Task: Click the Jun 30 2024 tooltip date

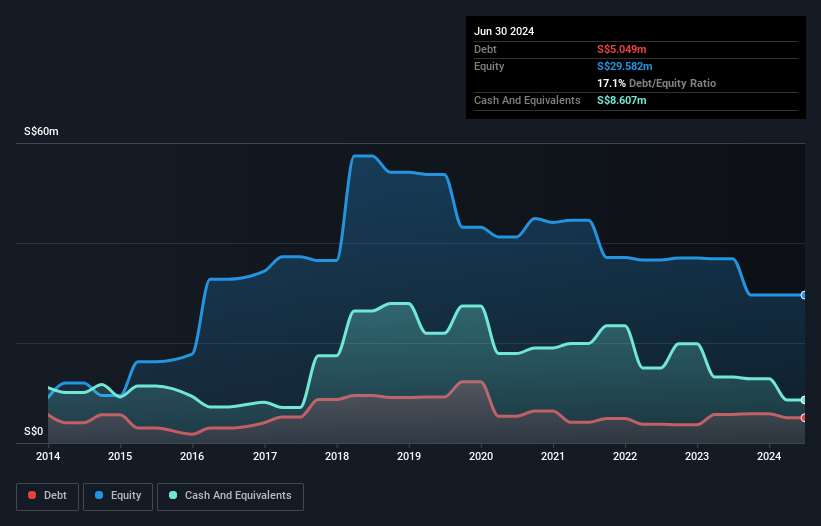Action: (504, 31)
